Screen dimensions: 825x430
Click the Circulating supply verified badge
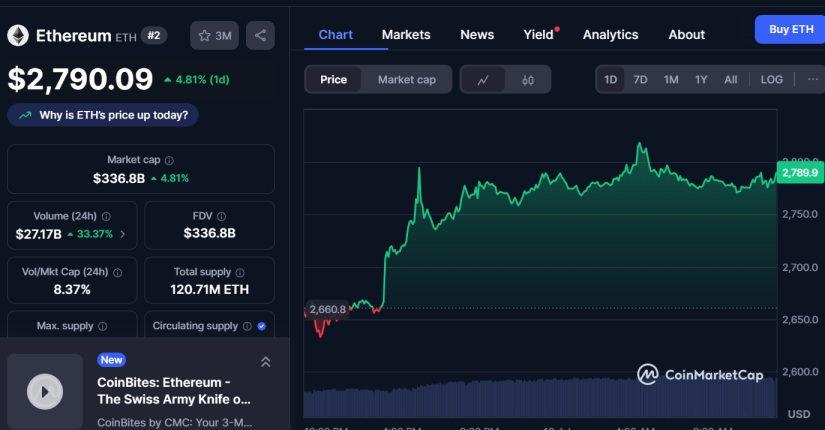[261, 326]
